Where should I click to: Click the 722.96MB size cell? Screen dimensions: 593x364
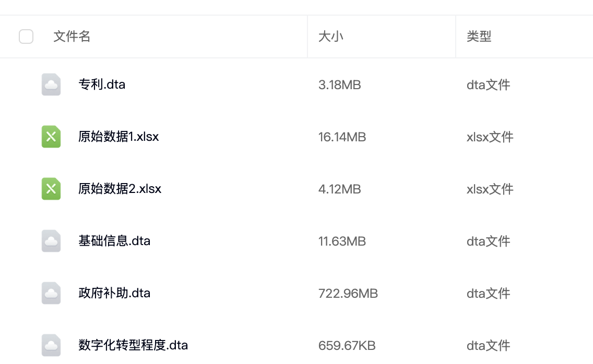[x=348, y=294]
